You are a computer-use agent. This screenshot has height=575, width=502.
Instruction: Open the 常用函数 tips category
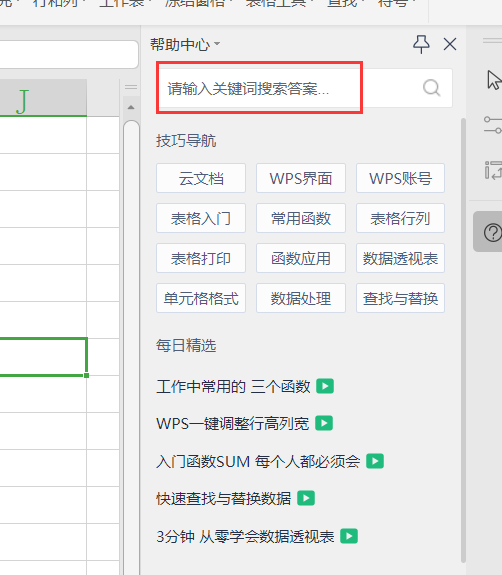(x=301, y=218)
